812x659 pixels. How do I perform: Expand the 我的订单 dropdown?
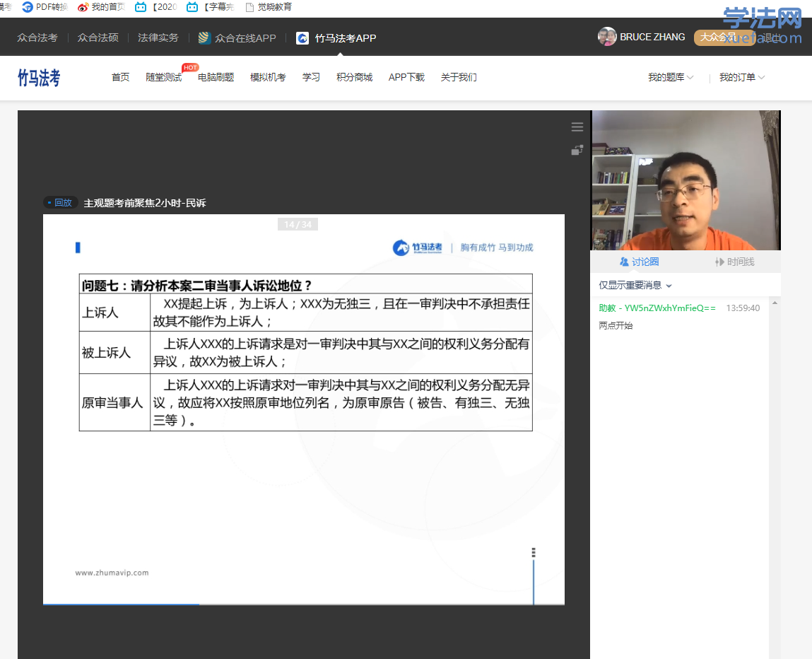[x=742, y=77]
